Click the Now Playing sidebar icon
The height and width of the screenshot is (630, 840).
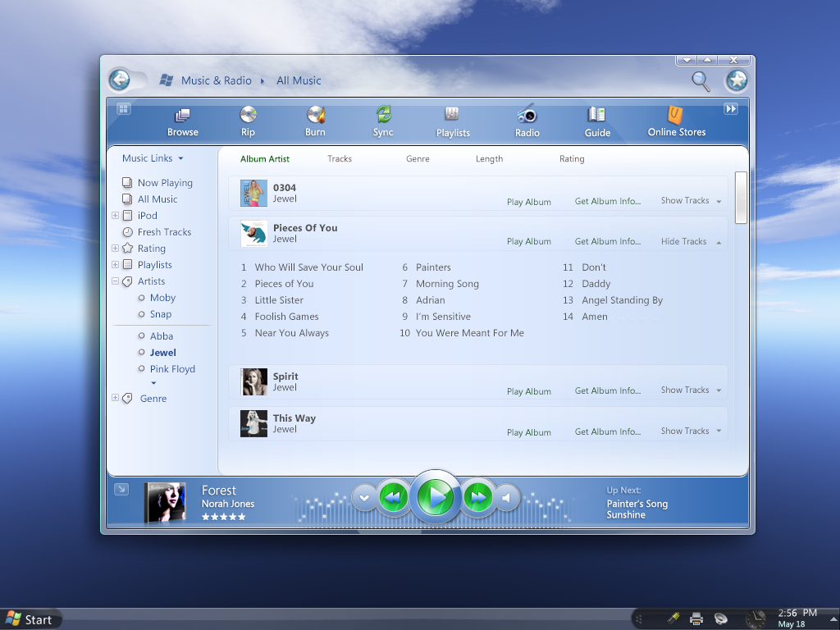tap(127, 183)
